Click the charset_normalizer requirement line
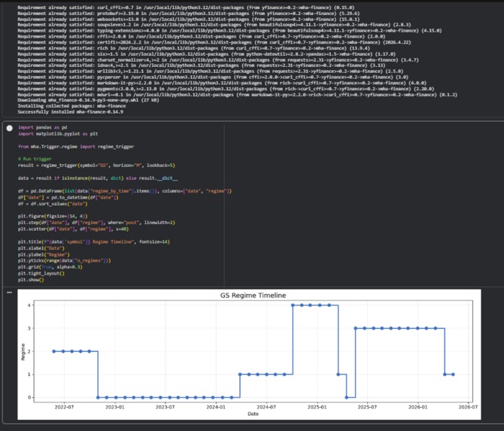 click(218, 60)
